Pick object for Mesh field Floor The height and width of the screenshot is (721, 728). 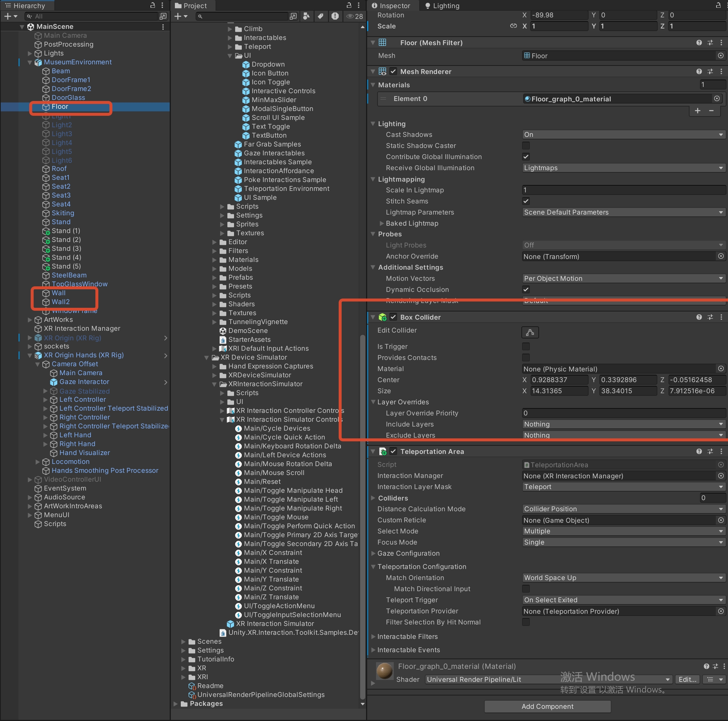click(721, 55)
